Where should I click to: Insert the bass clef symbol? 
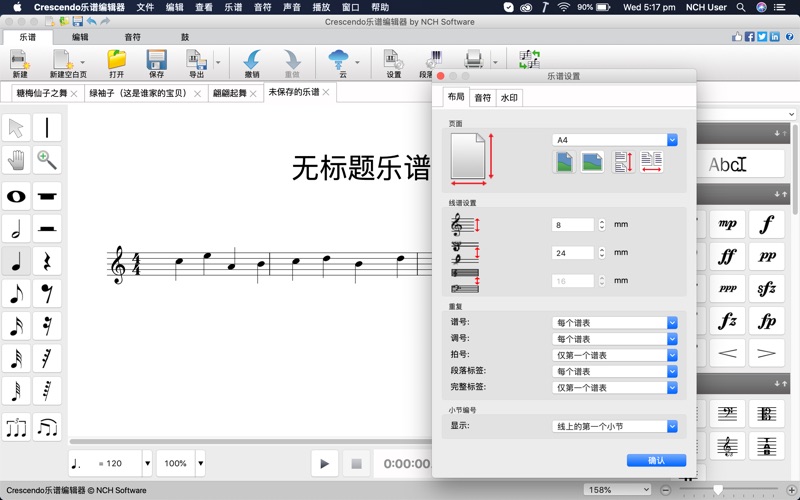727,413
